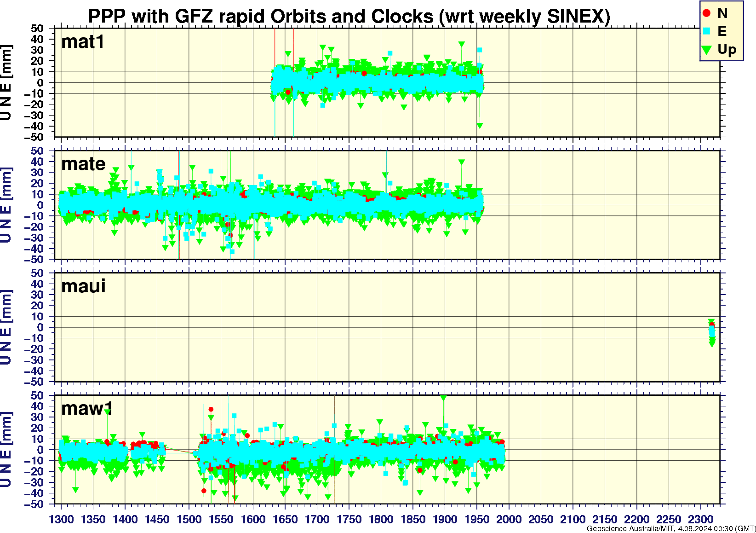Click the 'Geoscience Australia/MIT' credit text

630,528
